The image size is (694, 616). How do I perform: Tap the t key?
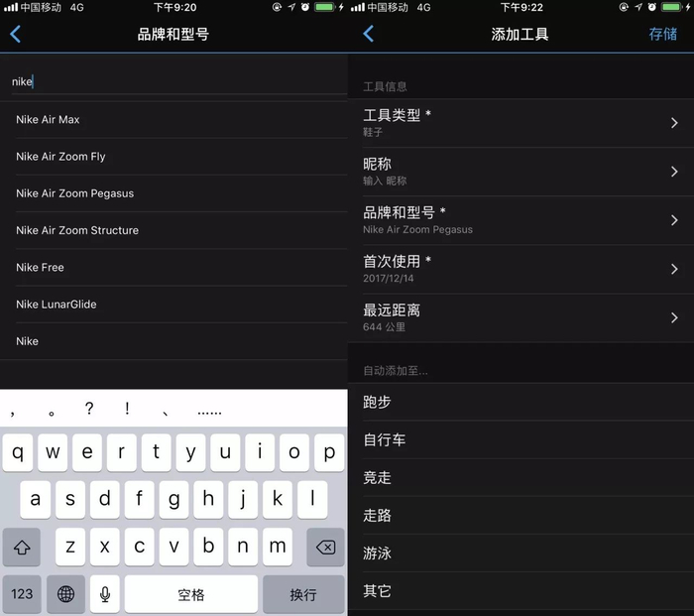(x=157, y=452)
